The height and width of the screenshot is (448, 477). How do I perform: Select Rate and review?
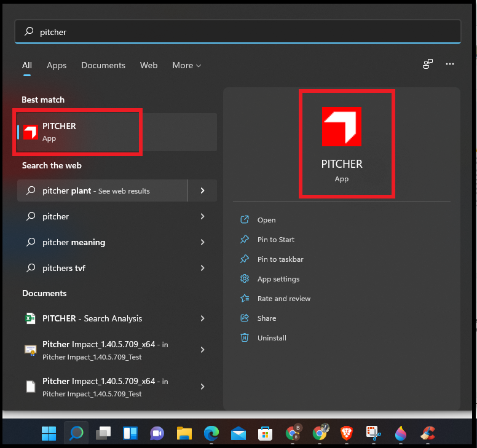[x=283, y=299]
